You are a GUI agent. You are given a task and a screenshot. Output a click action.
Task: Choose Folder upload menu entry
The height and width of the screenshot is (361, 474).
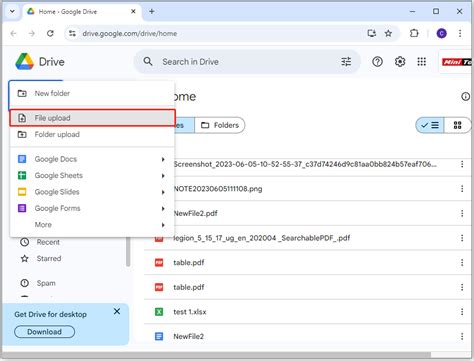click(92, 134)
